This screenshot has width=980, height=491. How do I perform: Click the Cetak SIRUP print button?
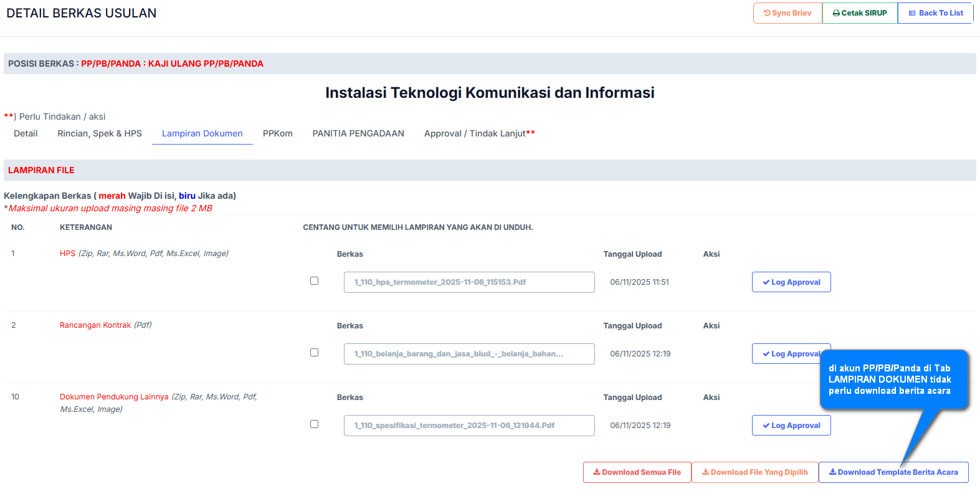860,13
